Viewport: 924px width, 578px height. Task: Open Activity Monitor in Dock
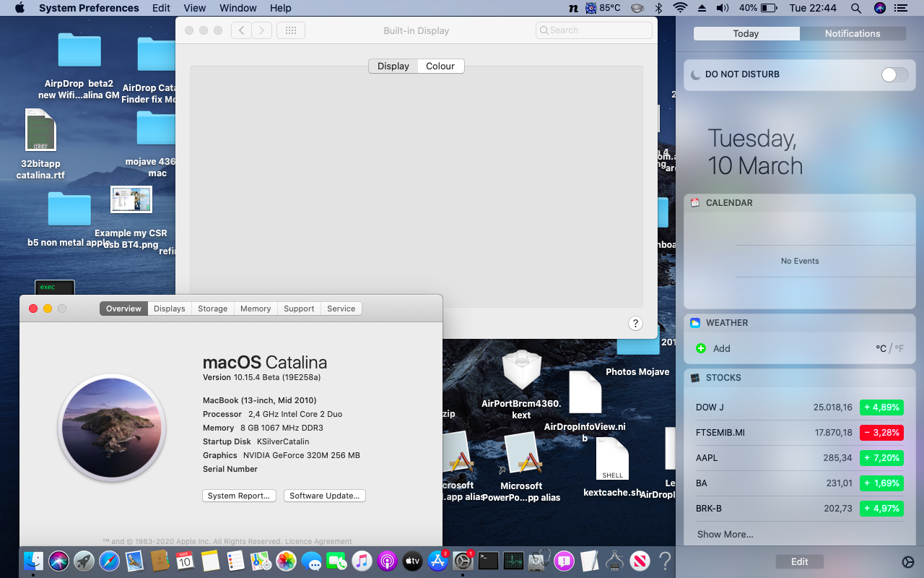pos(513,561)
